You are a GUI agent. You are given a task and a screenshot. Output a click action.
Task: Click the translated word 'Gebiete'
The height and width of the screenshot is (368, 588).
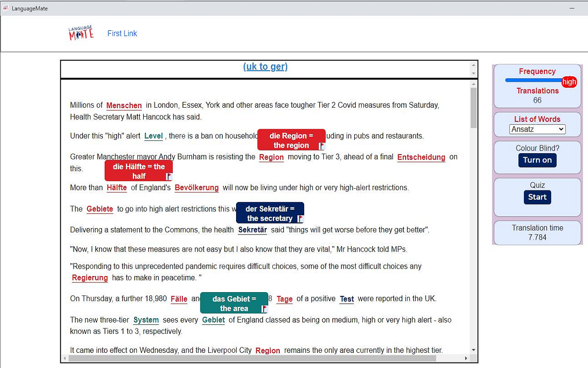(x=100, y=209)
